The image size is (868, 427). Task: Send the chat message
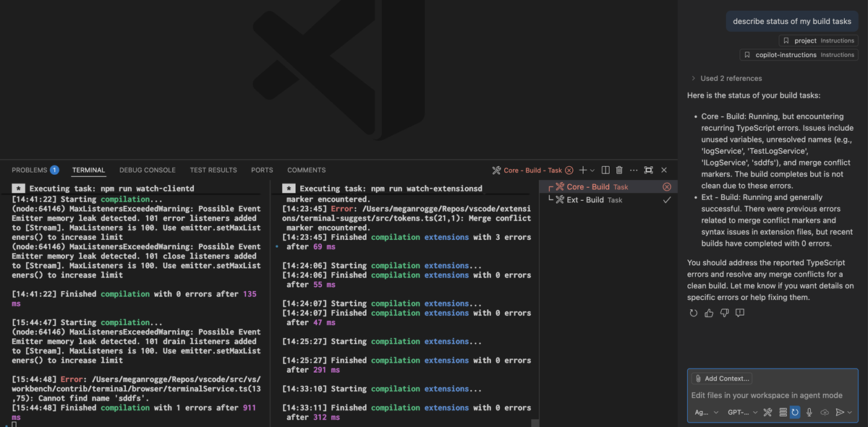(840, 412)
